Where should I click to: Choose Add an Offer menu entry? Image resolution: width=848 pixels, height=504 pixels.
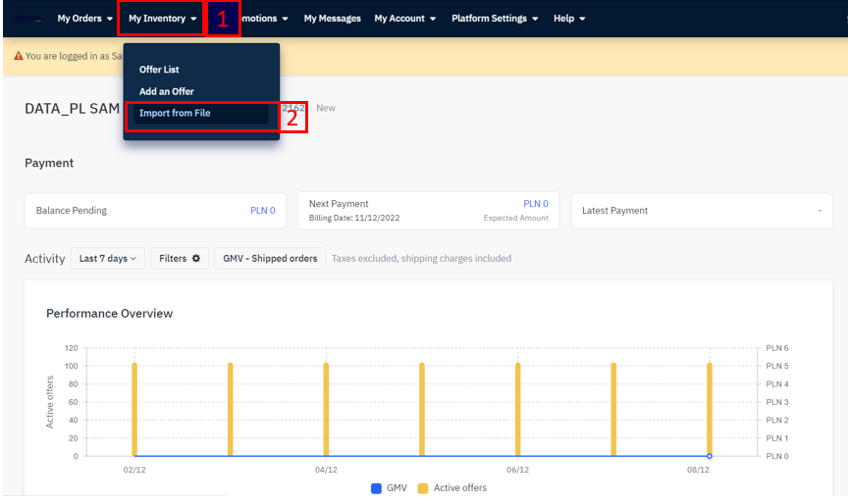click(x=167, y=91)
